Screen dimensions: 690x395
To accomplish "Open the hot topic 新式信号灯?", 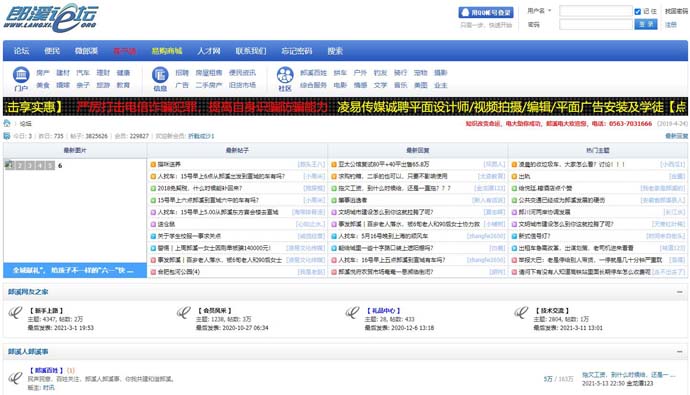I will (x=534, y=236).
